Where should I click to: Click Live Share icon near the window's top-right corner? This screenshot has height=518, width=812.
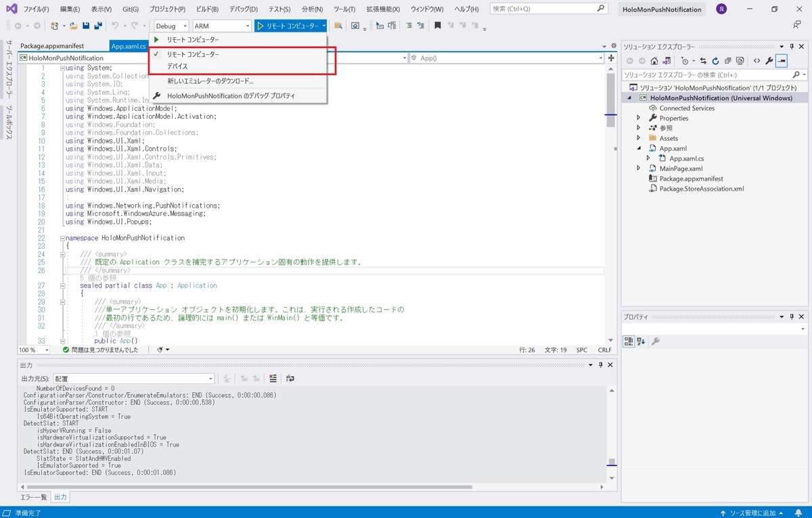[796, 25]
